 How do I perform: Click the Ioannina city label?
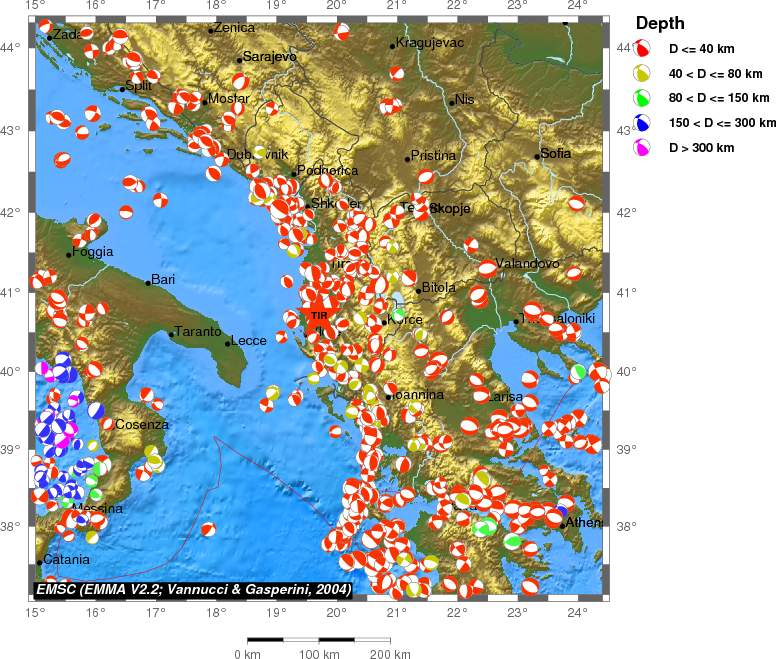click(419, 396)
